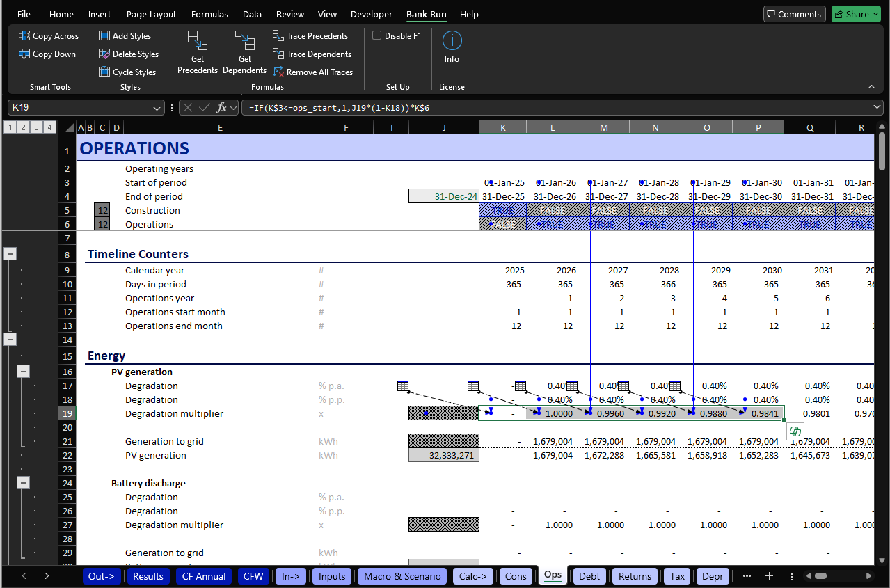
Task: Click the Copy Down tool icon
Action: (x=24, y=54)
